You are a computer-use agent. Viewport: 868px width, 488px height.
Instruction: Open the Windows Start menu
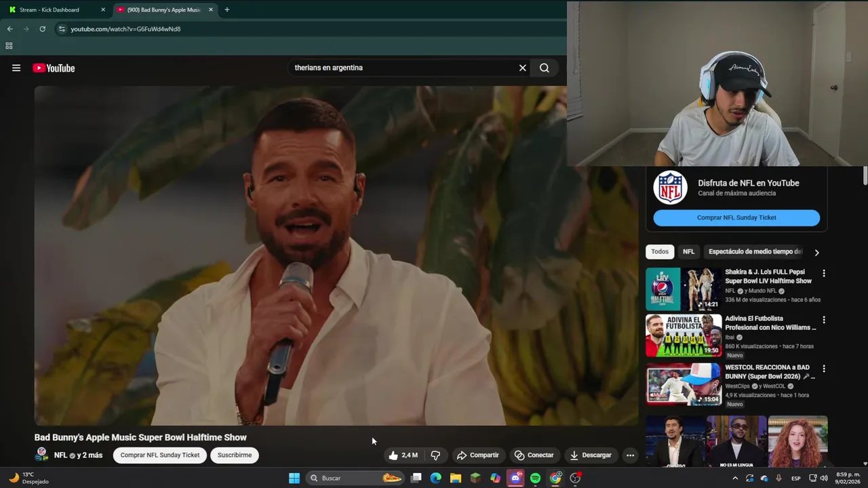pos(294,478)
